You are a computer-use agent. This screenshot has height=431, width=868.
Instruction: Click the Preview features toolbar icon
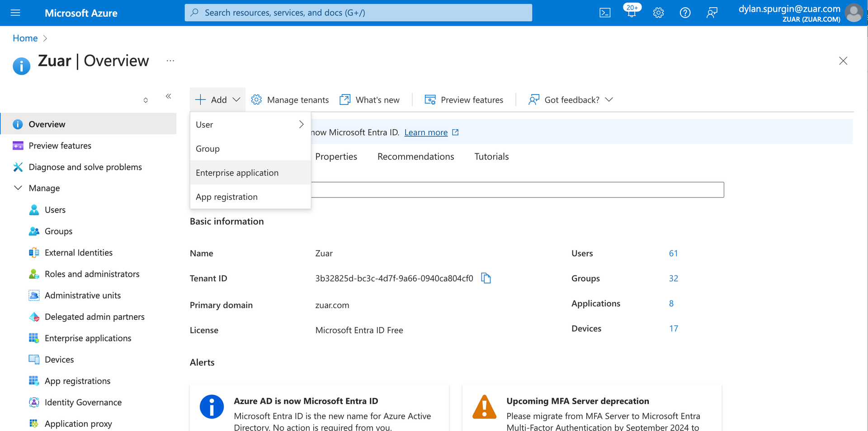(430, 99)
